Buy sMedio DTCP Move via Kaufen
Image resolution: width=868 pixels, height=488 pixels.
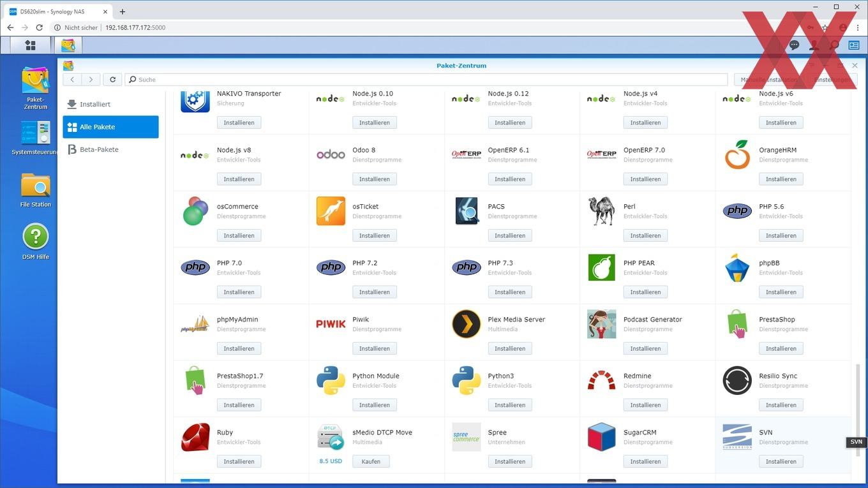pos(371,461)
